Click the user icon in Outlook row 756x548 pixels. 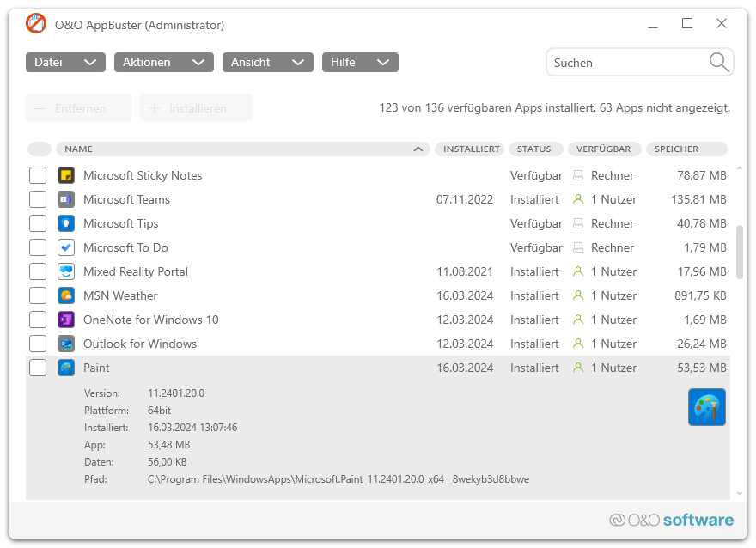tap(578, 344)
